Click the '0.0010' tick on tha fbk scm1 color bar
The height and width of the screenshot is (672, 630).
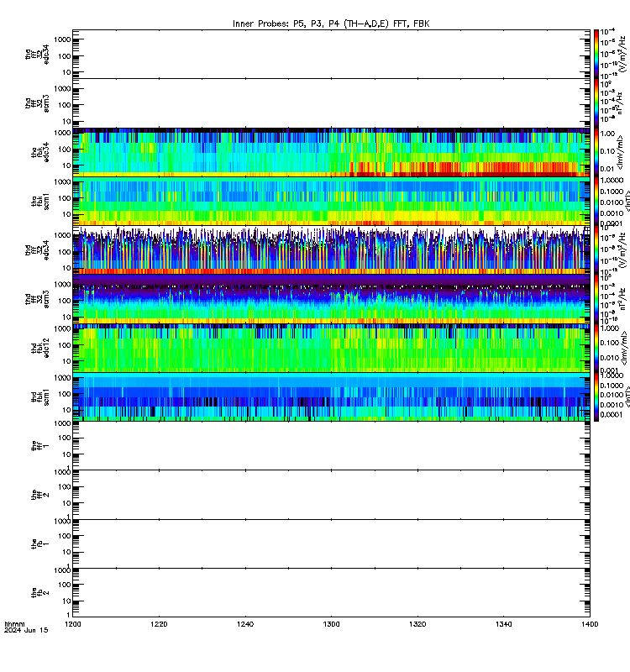(612, 213)
